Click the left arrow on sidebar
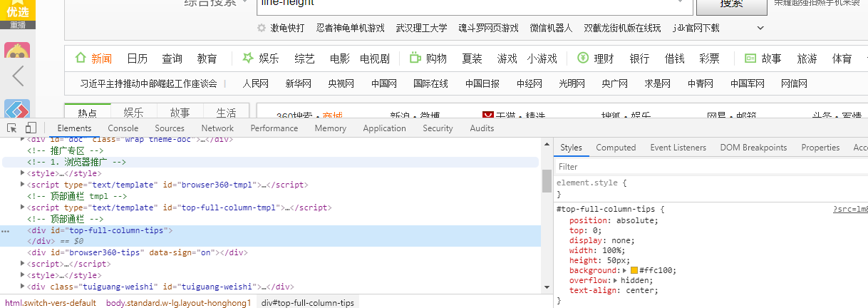The height and width of the screenshot is (308, 868). pos(19,76)
